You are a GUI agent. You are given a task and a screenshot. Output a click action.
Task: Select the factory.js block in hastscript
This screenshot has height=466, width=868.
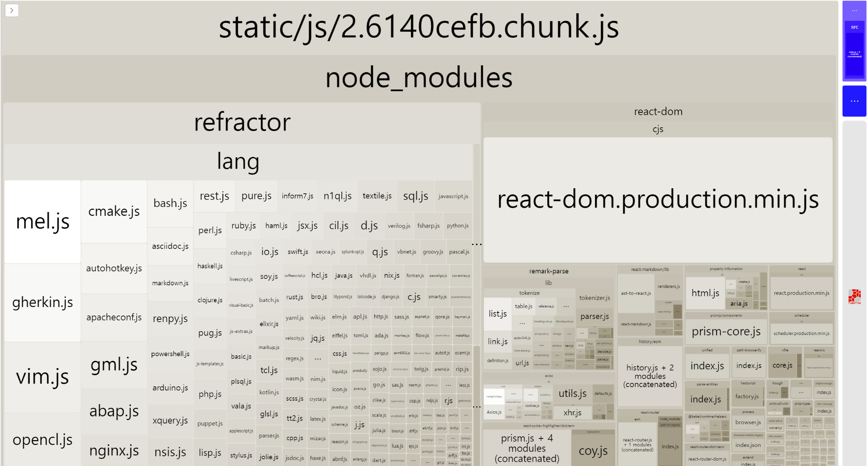pos(747,397)
